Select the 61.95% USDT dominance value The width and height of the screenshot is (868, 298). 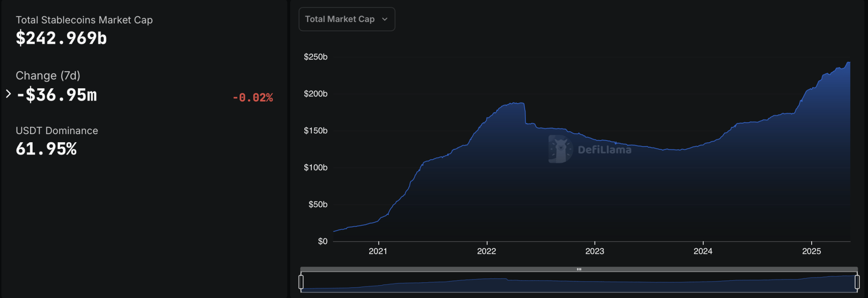[x=46, y=149]
